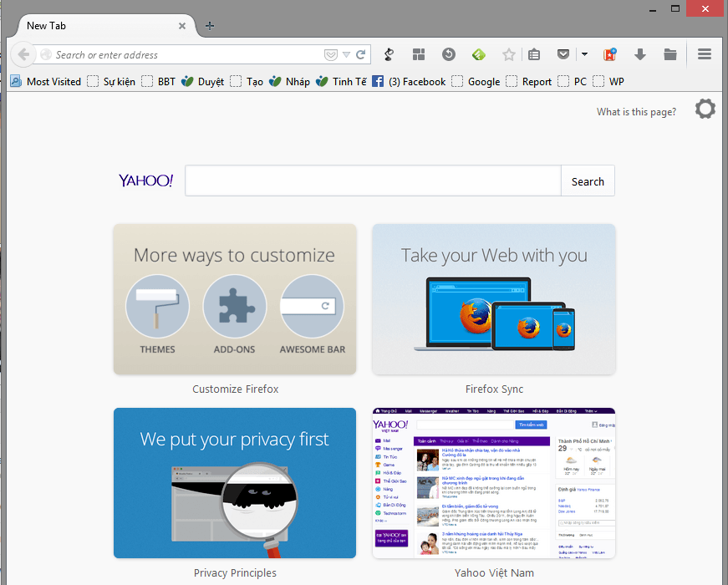Bookmark this page with star icon
The height and width of the screenshot is (585, 728).
tap(509, 55)
